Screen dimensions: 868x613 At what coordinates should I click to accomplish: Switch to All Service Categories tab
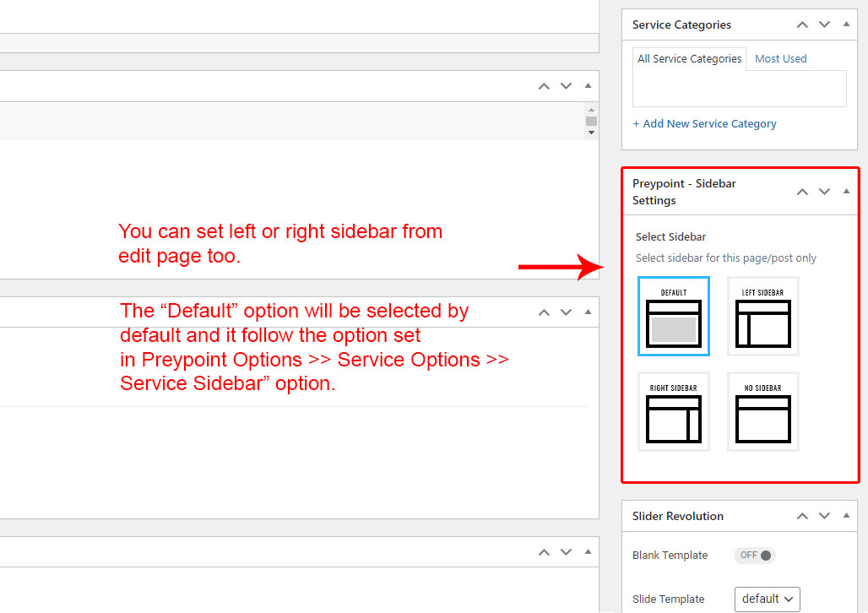point(689,59)
